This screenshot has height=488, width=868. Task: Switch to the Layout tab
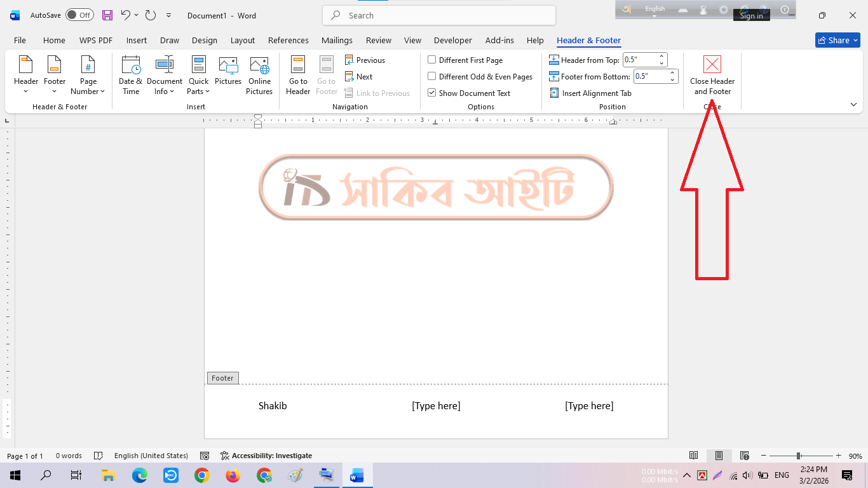click(x=242, y=40)
